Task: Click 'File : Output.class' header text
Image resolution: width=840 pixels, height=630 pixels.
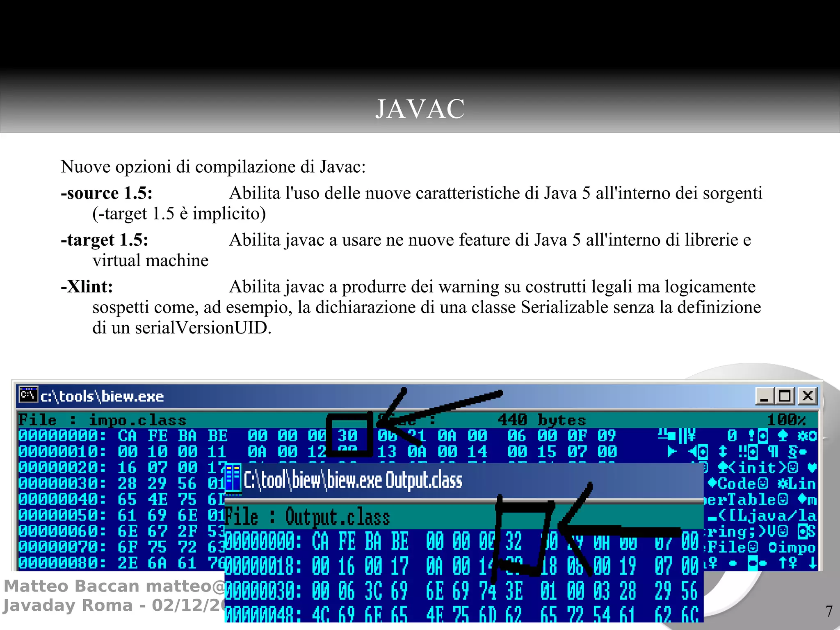Action: (308, 517)
